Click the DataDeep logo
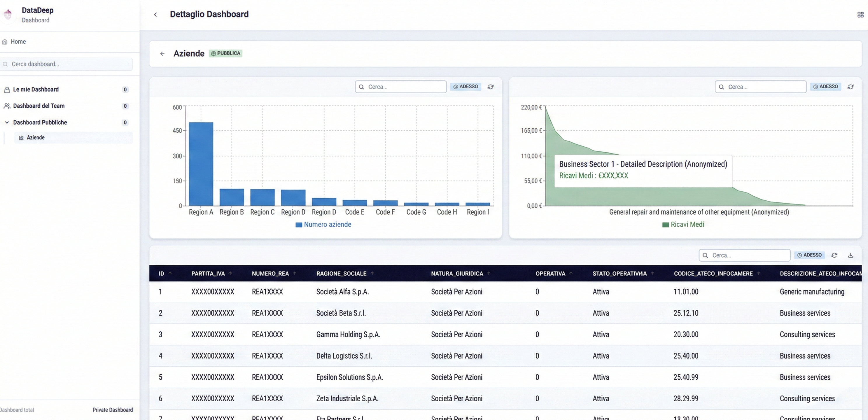The image size is (868, 420). point(8,14)
